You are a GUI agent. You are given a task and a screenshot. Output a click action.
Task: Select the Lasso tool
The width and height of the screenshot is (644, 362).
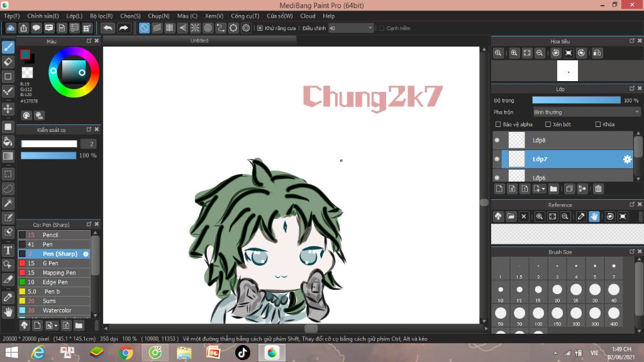[8, 189]
